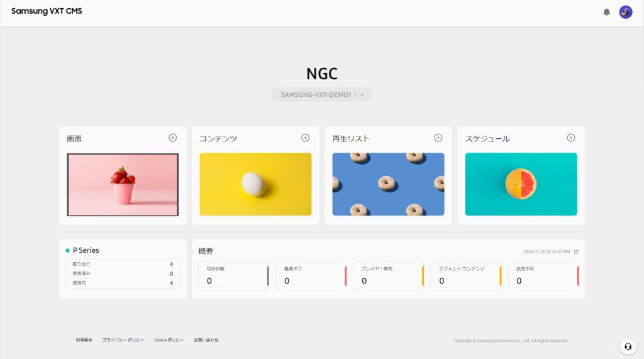Click the 使用可 license row
The height and width of the screenshot is (359, 644).
coord(123,283)
